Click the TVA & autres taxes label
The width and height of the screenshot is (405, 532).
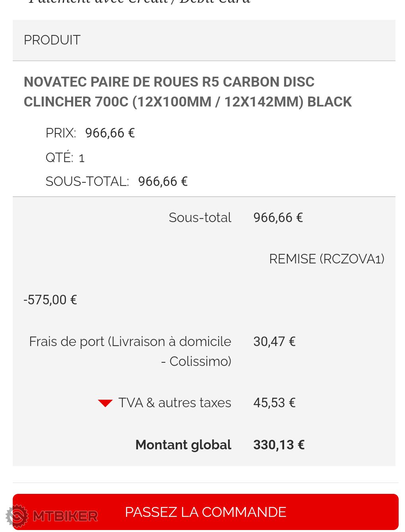pyautogui.click(x=174, y=403)
